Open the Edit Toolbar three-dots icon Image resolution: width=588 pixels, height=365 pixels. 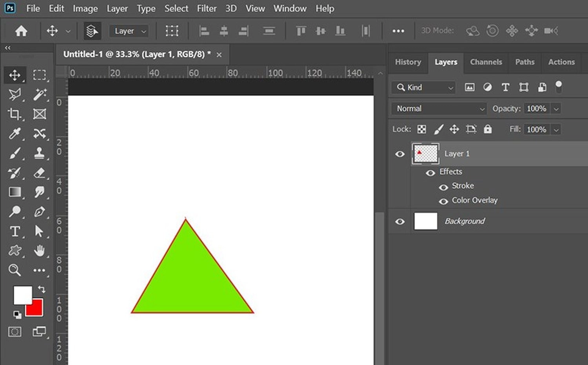39,270
